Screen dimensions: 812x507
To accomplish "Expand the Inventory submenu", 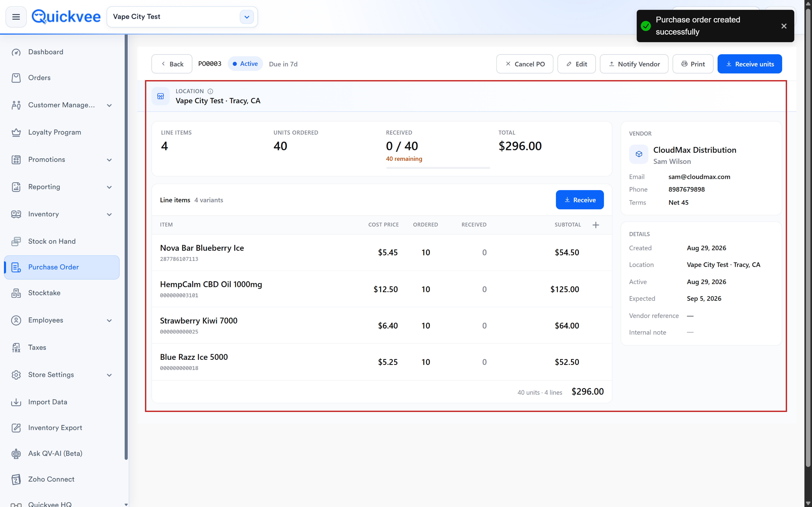I will 109,215.
